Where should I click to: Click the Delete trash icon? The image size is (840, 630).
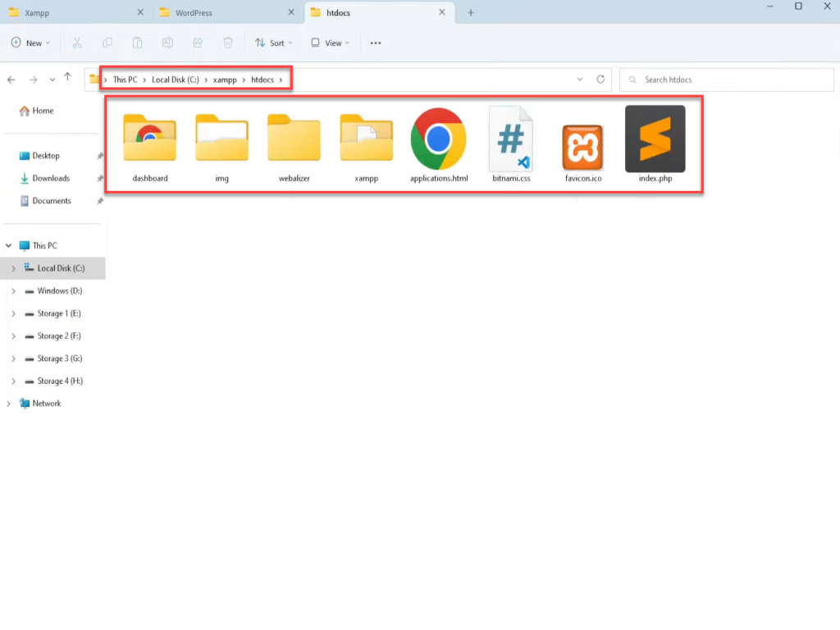coord(228,43)
